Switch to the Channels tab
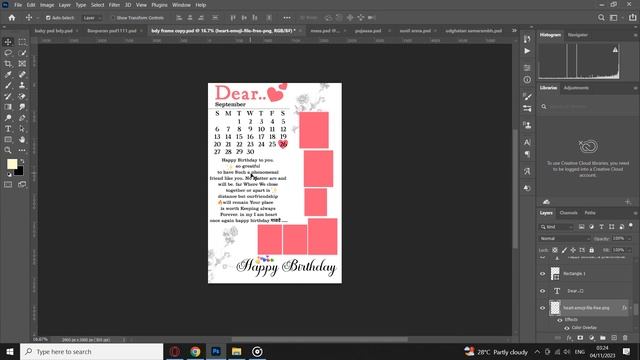Image resolution: width=640 pixels, height=360 pixels. [568, 213]
